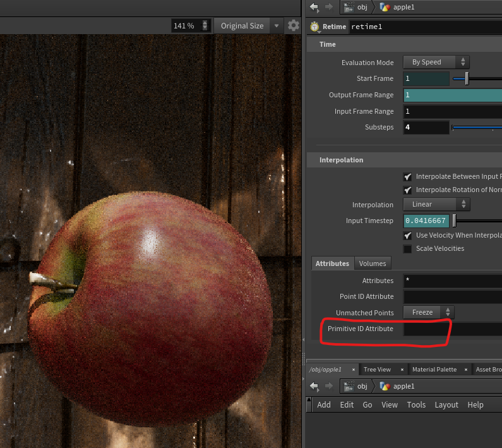
Task: Go back with top parameter-pane arrow
Action: (314, 7)
